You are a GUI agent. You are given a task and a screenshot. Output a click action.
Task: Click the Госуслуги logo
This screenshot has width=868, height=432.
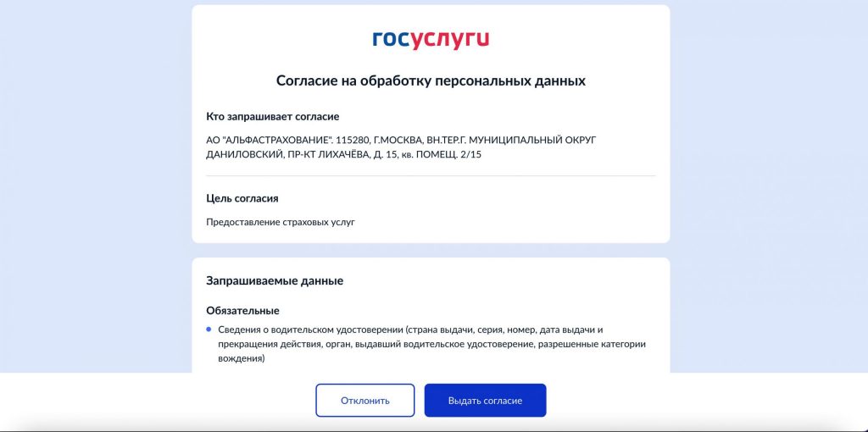tap(431, 40)
